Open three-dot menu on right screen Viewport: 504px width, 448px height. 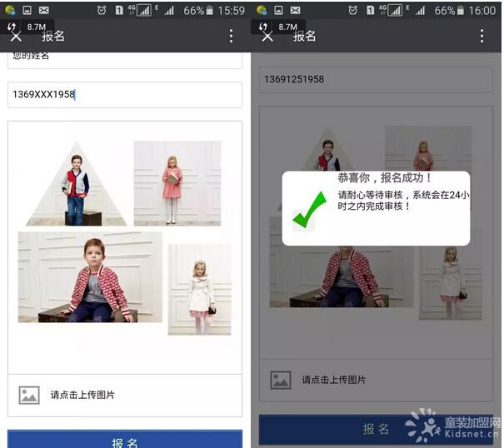(x=482, y=36)
